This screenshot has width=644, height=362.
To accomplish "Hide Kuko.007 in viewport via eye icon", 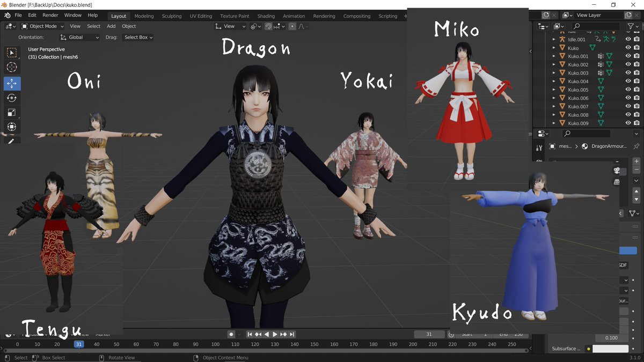I will 628,107.
